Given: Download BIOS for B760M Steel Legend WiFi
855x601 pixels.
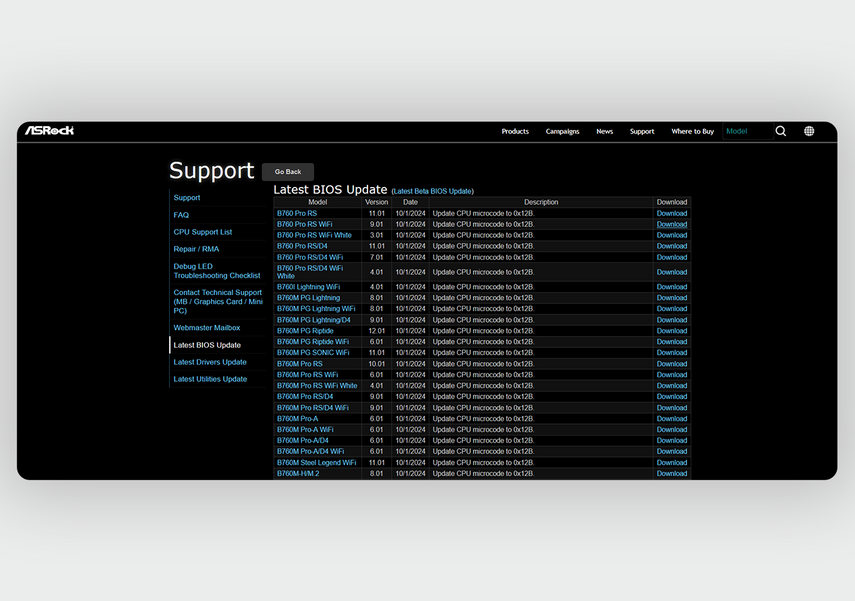Looking at the screenshot, I should [672, 462].
